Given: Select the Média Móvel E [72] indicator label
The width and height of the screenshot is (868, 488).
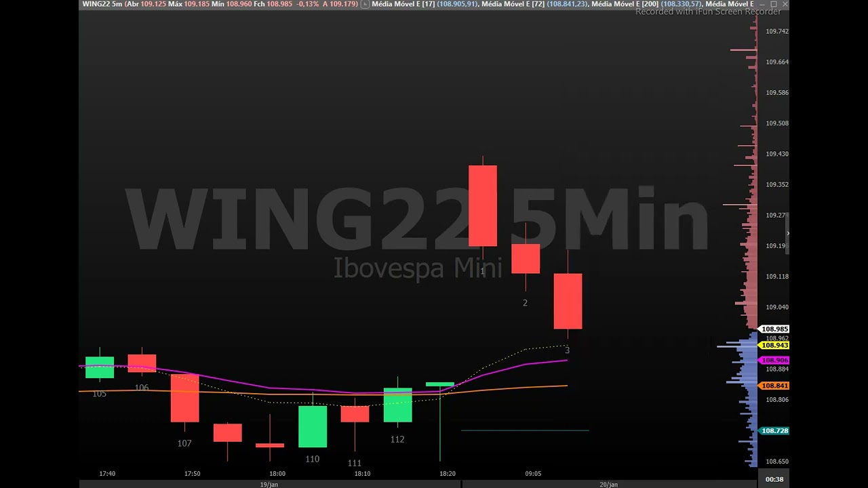Looking at the screenshot, I should click(513, 4).
